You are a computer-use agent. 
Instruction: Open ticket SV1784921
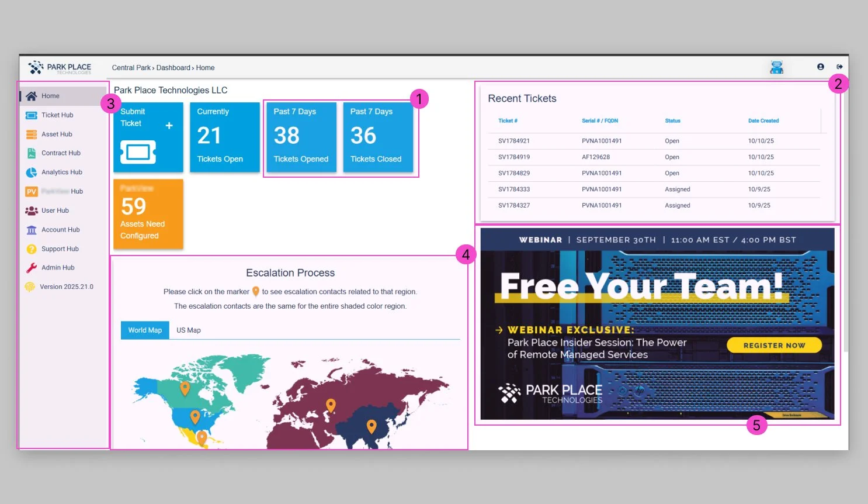coord(514,141)
